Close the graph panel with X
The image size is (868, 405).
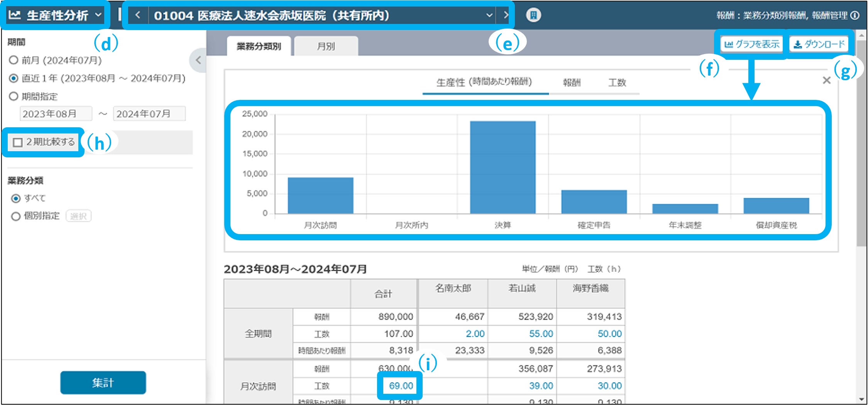[x=826, y=80]
